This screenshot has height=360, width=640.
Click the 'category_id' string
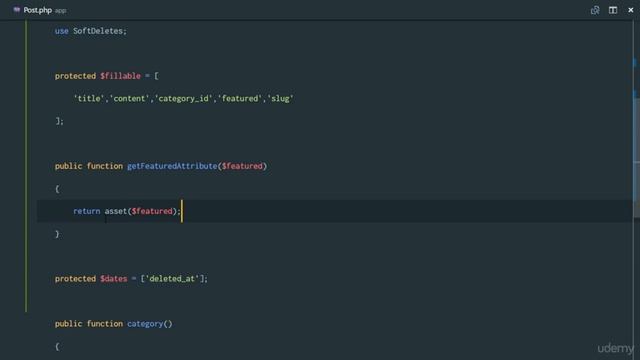pyautogui.click(x=184, y=98)
